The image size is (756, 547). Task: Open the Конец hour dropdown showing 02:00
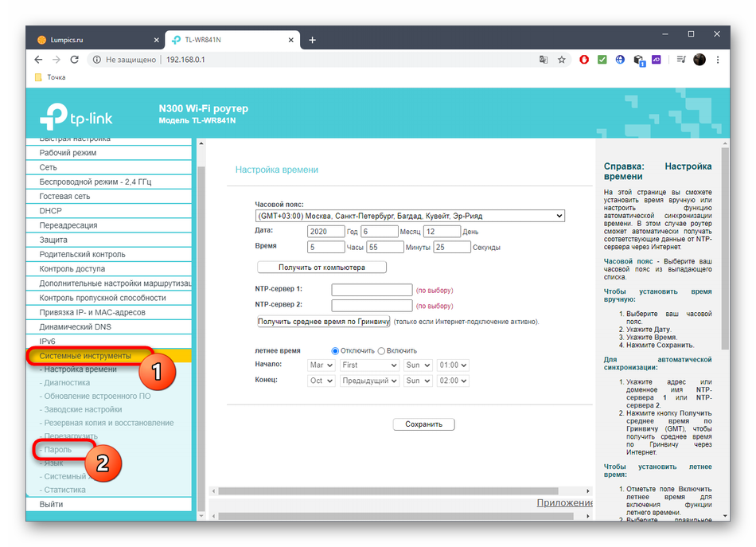[453, 381]
